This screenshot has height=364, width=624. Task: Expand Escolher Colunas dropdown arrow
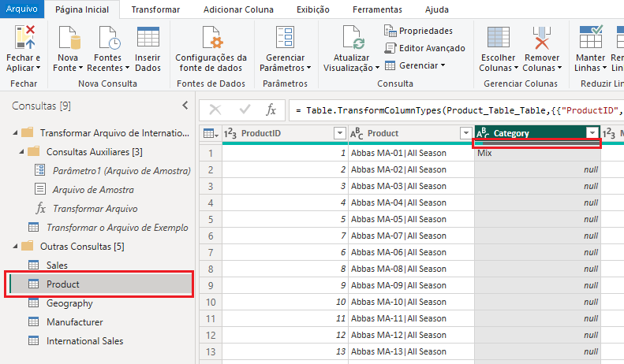[x=516, y=68]
